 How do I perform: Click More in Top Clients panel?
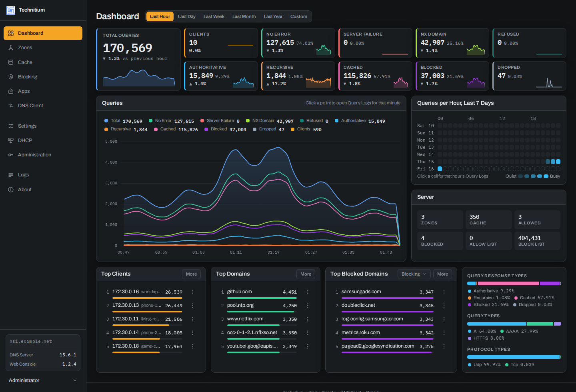(192, 274)
